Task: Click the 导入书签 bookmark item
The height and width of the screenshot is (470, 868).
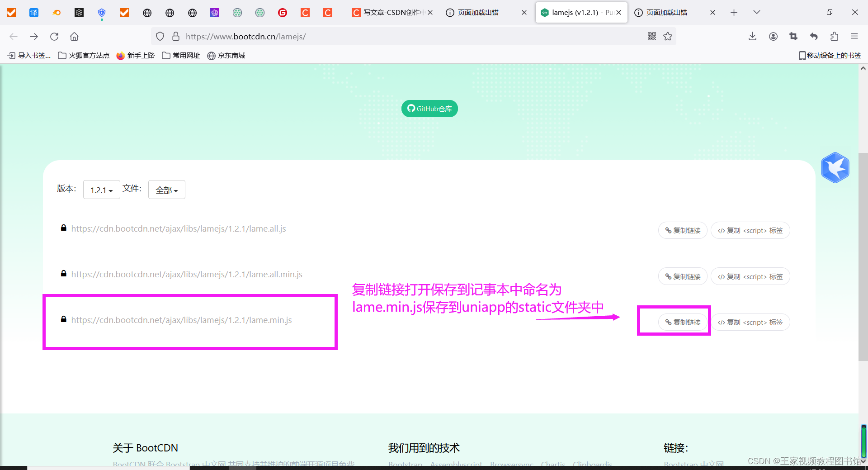Action: click(29, 56)
